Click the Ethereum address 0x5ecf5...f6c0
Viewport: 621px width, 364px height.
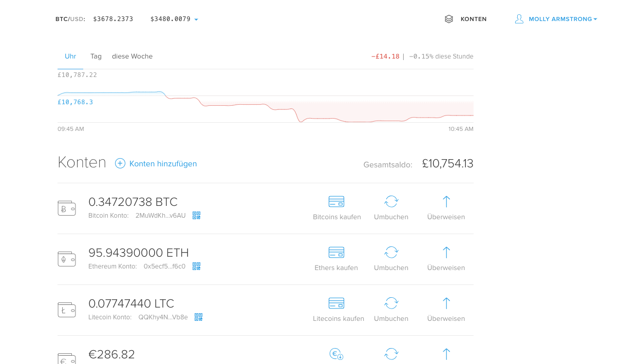(164, 266)
